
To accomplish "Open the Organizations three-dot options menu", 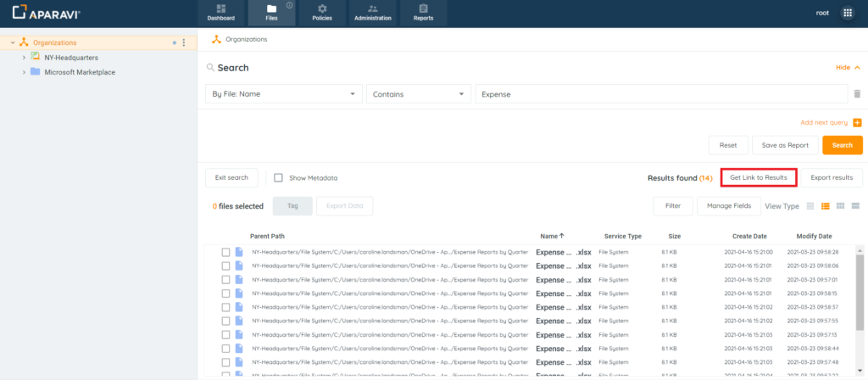I will click(x=184, y=42).
